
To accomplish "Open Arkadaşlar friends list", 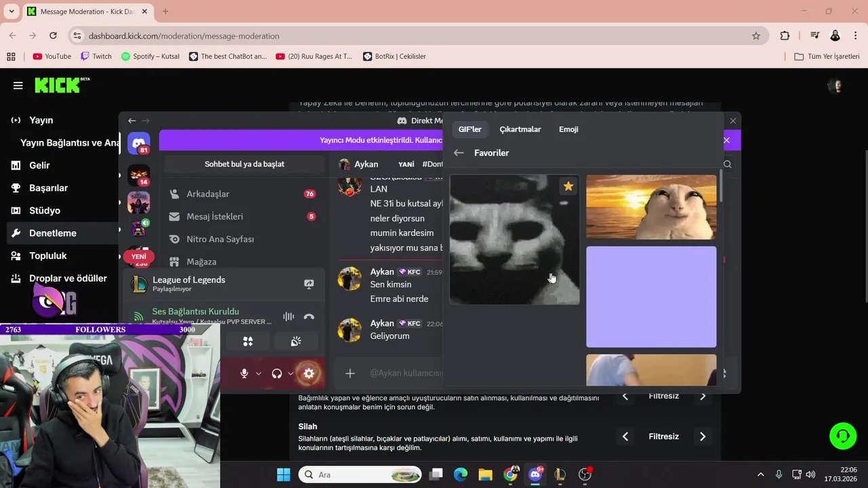I will [243, 194].
